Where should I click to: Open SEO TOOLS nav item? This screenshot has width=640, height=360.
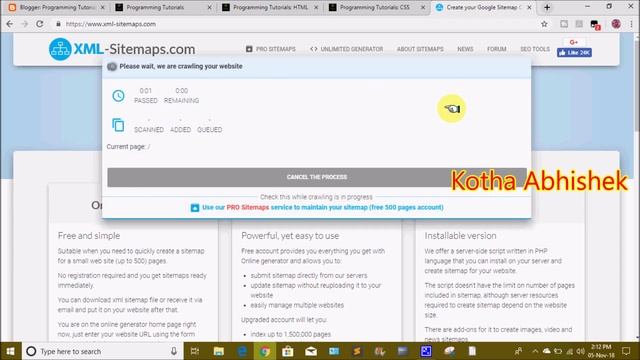click(x=535, y=49)
